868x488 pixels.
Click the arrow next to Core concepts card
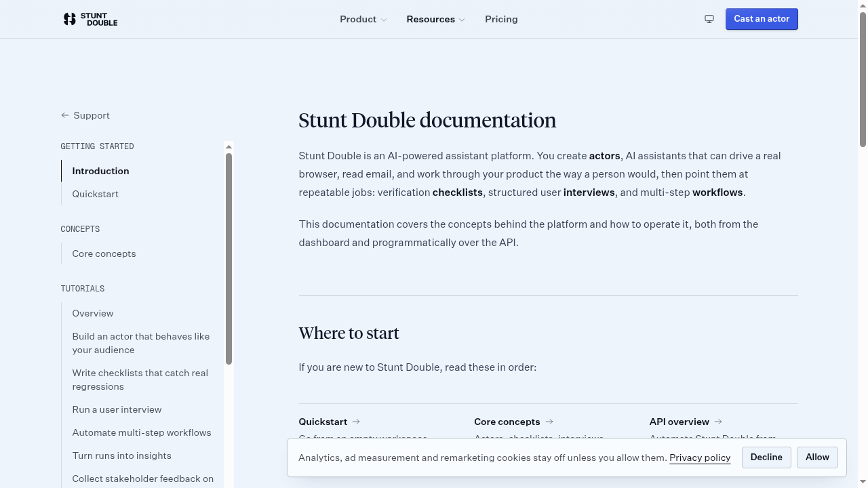pyautogui.click(x=549, y=422)
